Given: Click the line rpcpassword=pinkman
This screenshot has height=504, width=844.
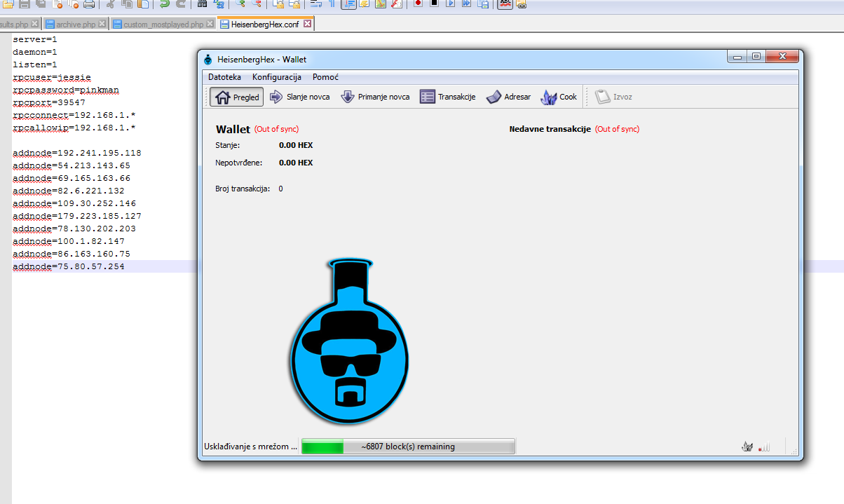Looking at the screenshot, I should pyautogui.click(x=66, y=90).
